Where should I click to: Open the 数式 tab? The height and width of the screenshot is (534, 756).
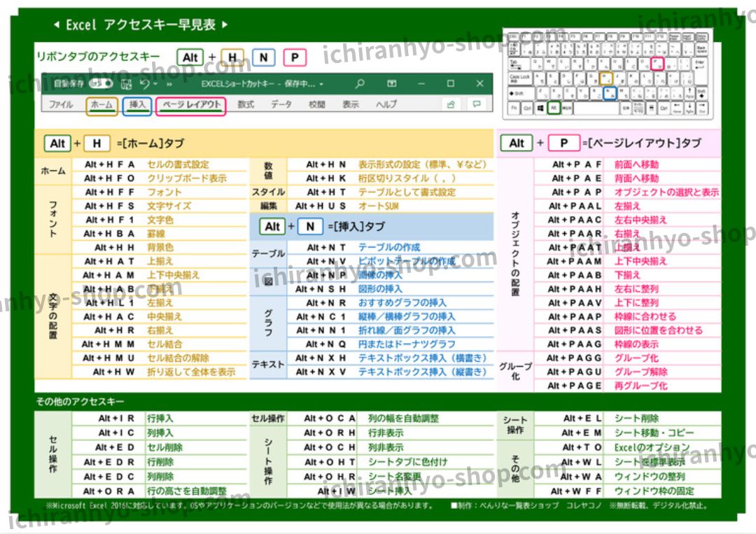click(246, 105)
